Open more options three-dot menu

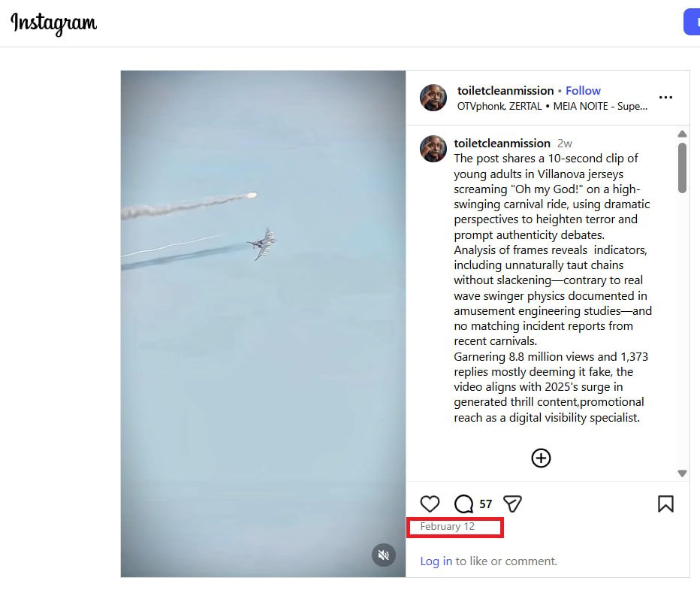[x=665, y=98]
